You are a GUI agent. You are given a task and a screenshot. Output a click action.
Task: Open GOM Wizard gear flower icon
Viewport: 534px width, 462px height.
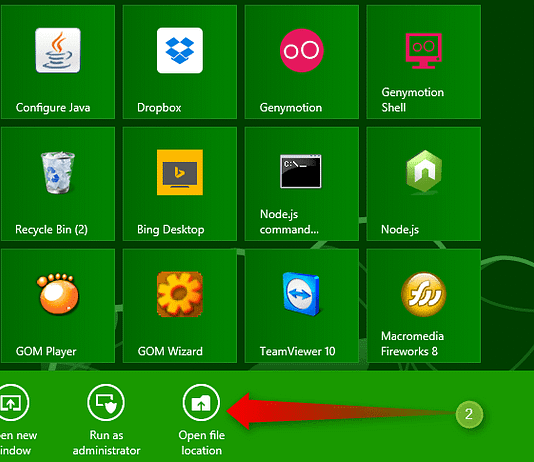(180, 294)
